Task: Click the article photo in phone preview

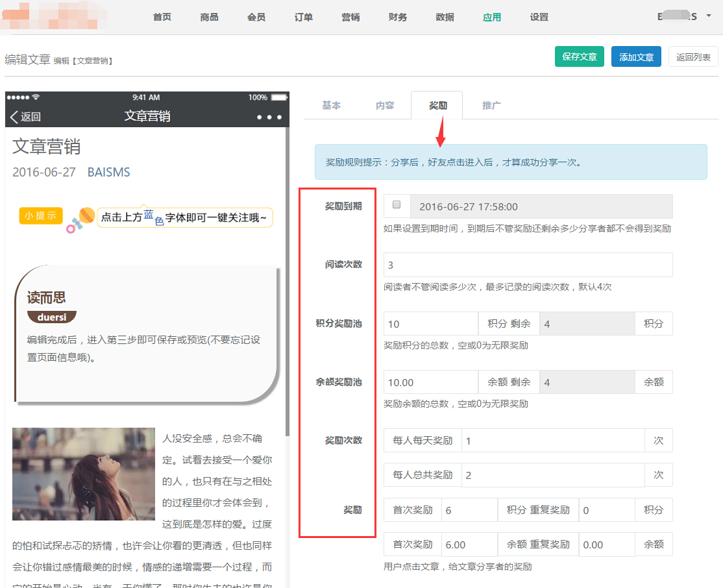Action: 84,474
